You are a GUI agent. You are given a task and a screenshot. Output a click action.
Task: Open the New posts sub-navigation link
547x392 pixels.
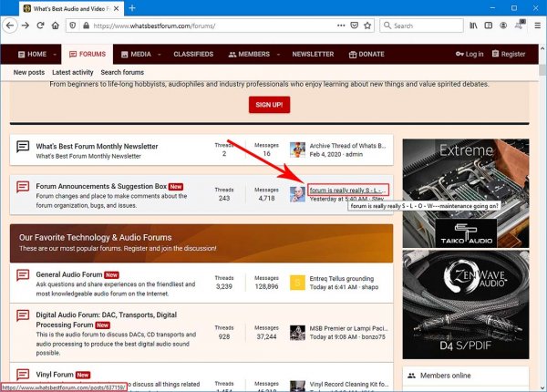click(x=29, y=73)
